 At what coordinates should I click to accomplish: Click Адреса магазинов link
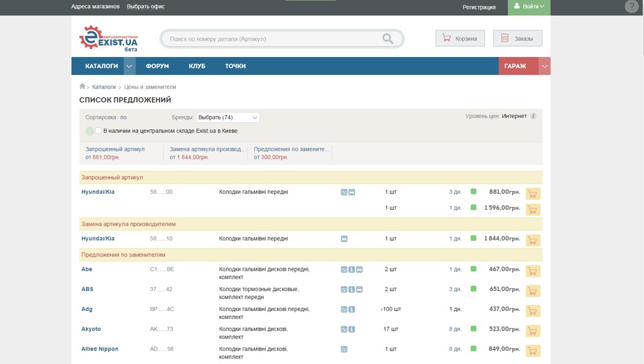tap(95, 7)
